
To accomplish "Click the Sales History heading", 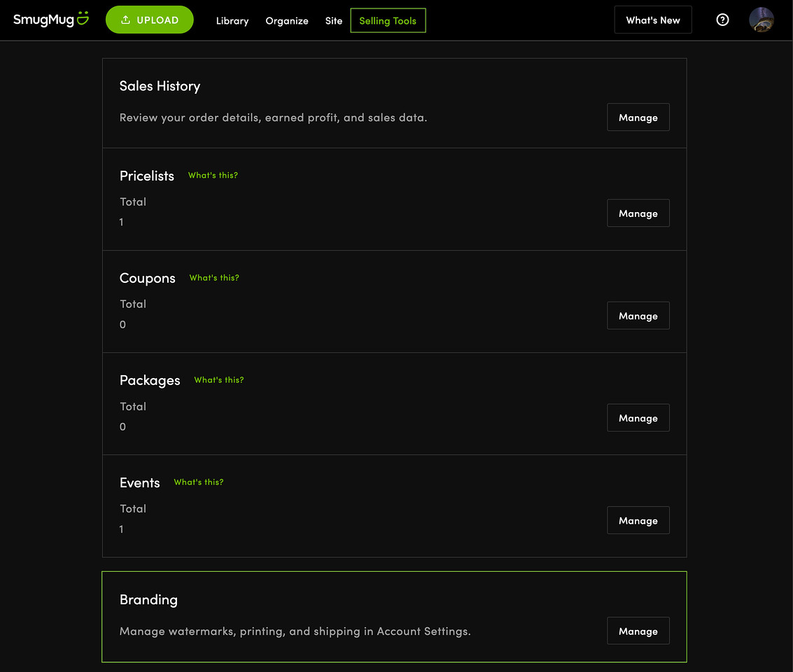I will pyautogui.click(x=160, y=86).
